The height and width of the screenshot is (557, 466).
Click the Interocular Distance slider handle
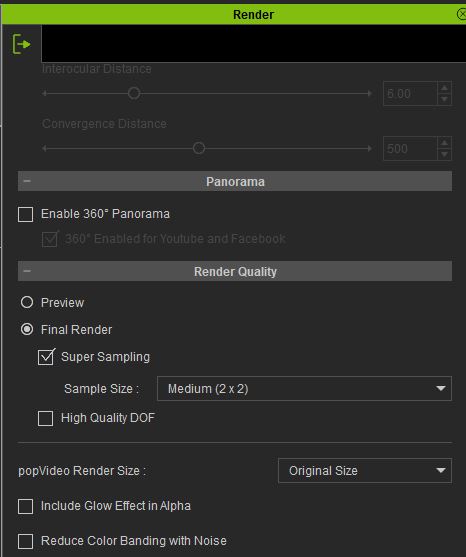[x=134, y=93]
